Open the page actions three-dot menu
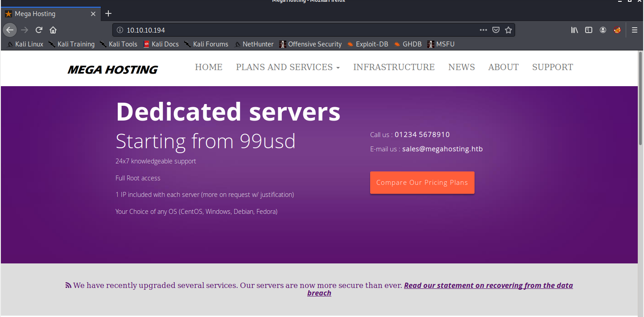 483,30
